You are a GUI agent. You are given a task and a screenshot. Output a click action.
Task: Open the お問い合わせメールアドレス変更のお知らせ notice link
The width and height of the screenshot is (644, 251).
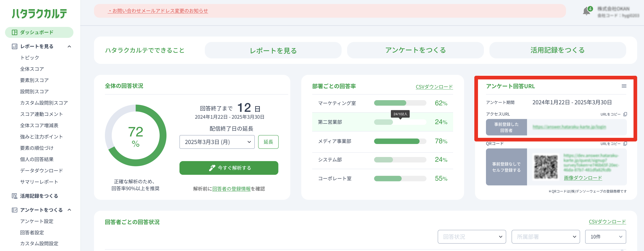tap(158, 11)
